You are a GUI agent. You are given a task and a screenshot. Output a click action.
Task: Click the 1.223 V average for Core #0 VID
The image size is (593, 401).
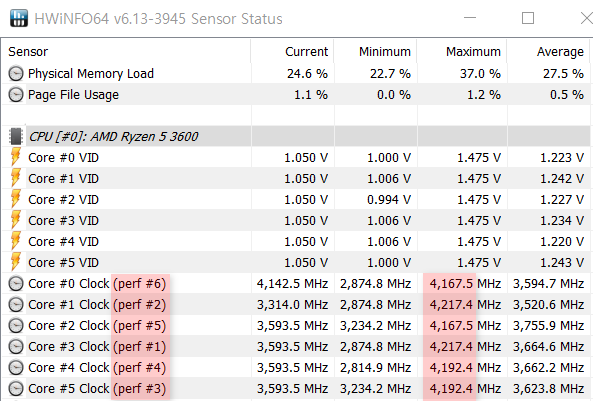point(562,157)
